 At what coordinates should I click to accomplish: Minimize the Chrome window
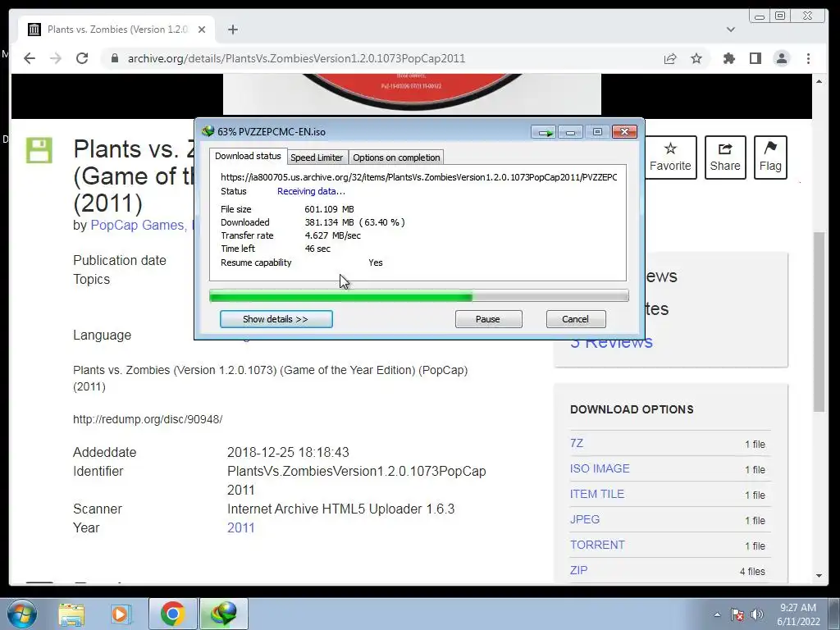759,16
